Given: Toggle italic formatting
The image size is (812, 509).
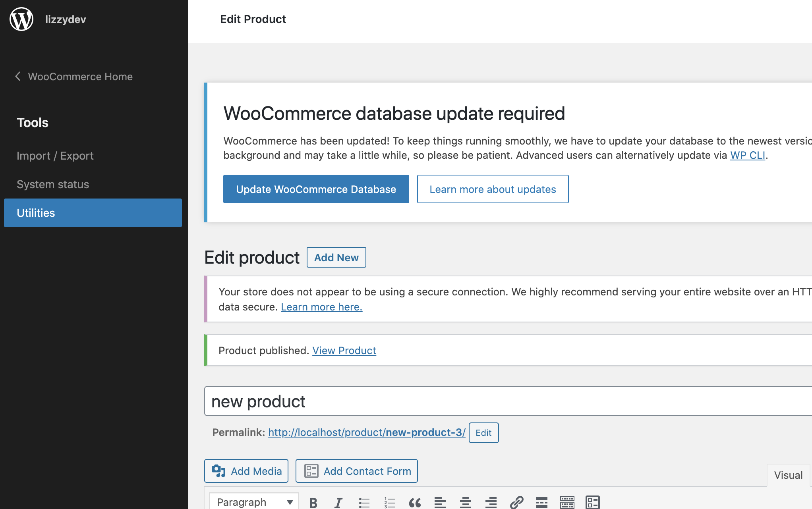Looking at the screenshot, I should (x=338, y=503).
